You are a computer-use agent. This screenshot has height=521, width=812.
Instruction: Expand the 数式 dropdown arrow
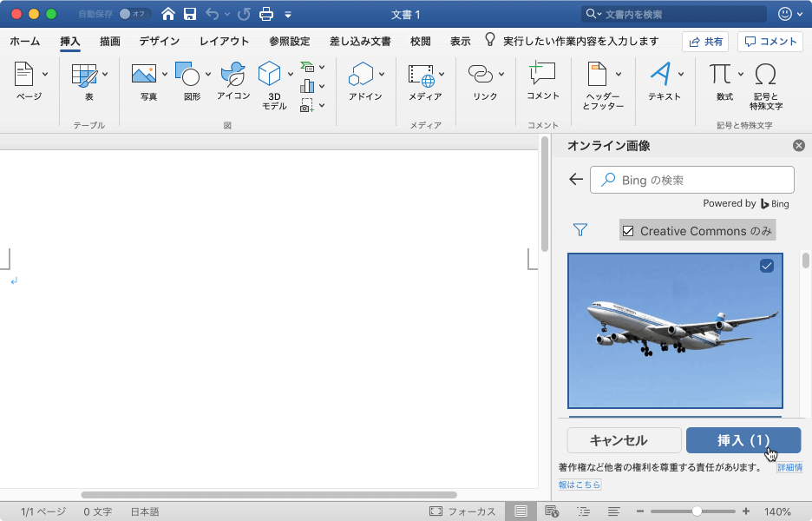click(x=741, y=74)
